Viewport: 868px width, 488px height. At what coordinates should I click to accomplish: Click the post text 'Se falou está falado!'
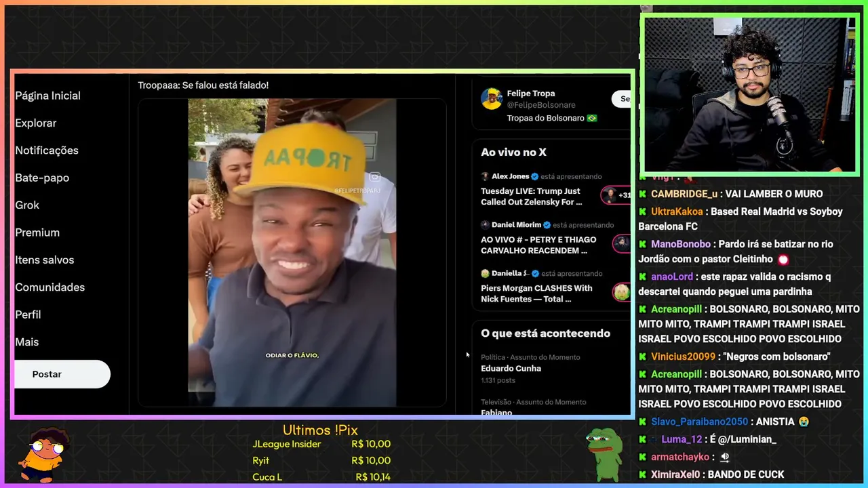pos(225,85)
